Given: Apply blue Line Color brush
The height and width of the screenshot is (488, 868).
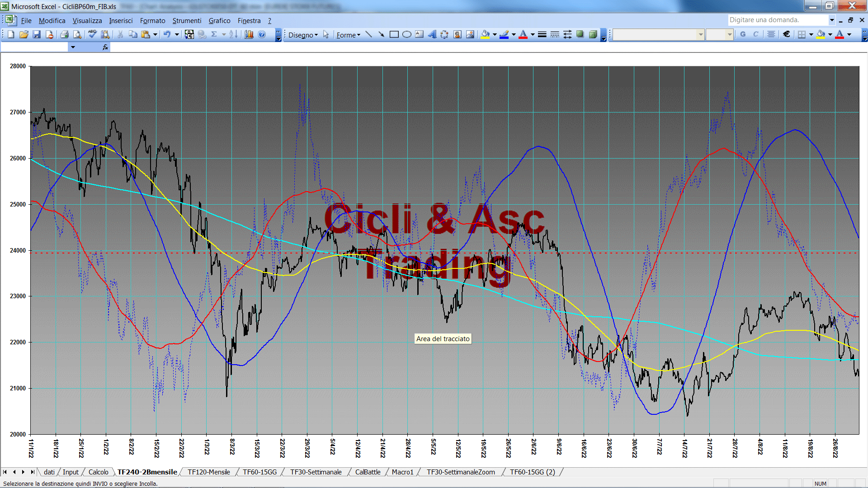Looking at the screenshot, I should 504,34.
